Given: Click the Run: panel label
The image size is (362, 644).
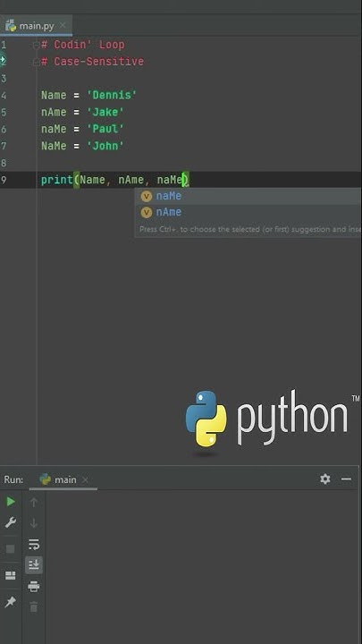Looking at the screenshot, I should coord(13,479).
